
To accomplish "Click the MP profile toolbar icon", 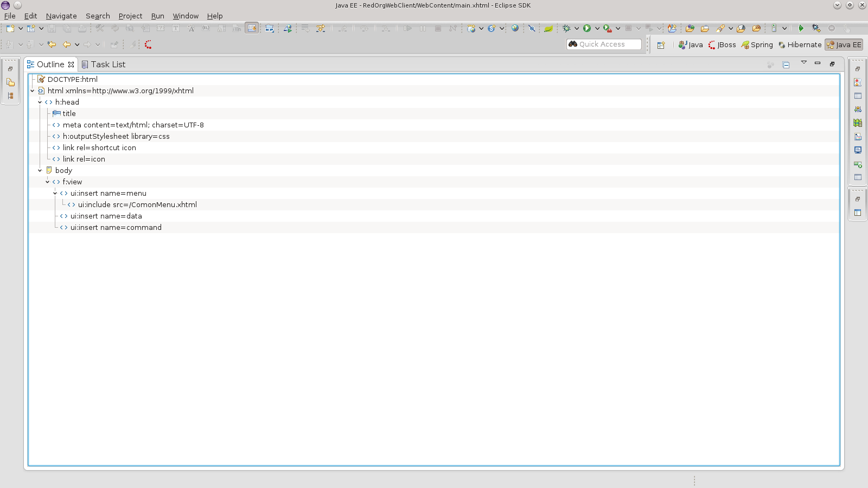I will coord(270,28).
